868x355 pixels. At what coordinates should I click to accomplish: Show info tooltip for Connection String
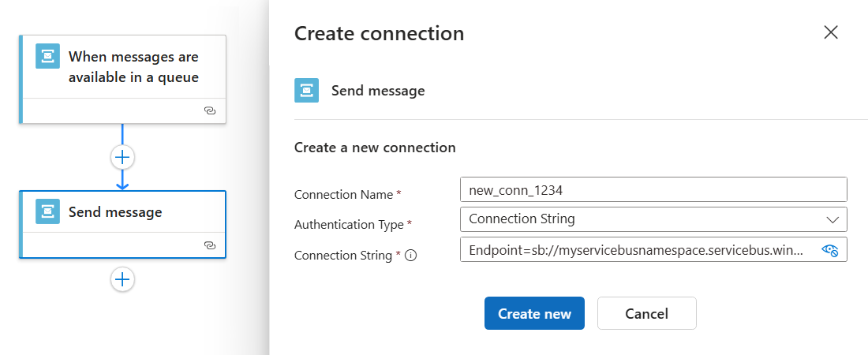tap(410, 256)
